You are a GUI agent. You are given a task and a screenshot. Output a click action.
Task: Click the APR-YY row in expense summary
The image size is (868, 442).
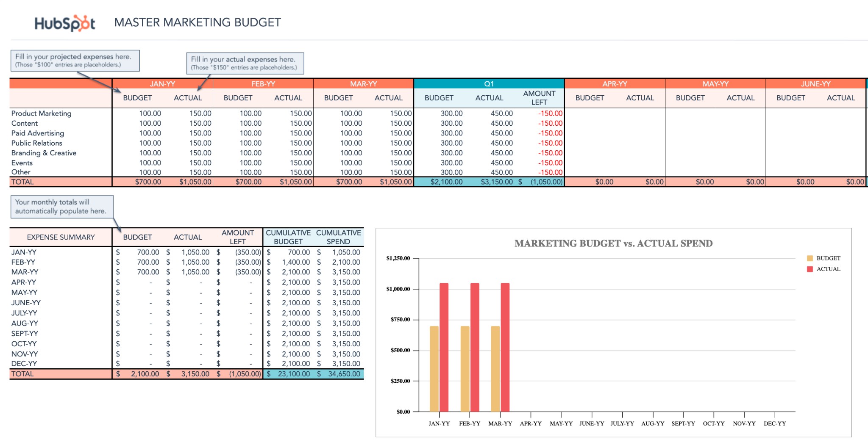pyautogui.click(x=186, y=282)
